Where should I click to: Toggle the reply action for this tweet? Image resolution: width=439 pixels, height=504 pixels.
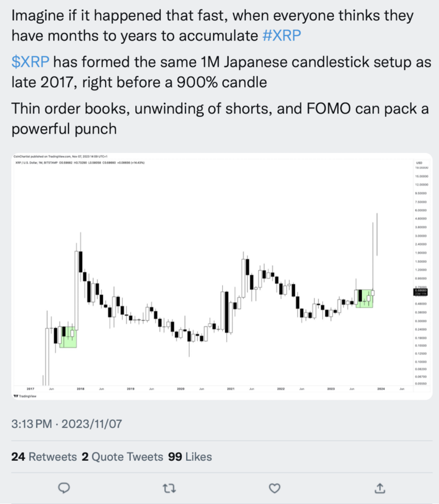coord(64,487)
